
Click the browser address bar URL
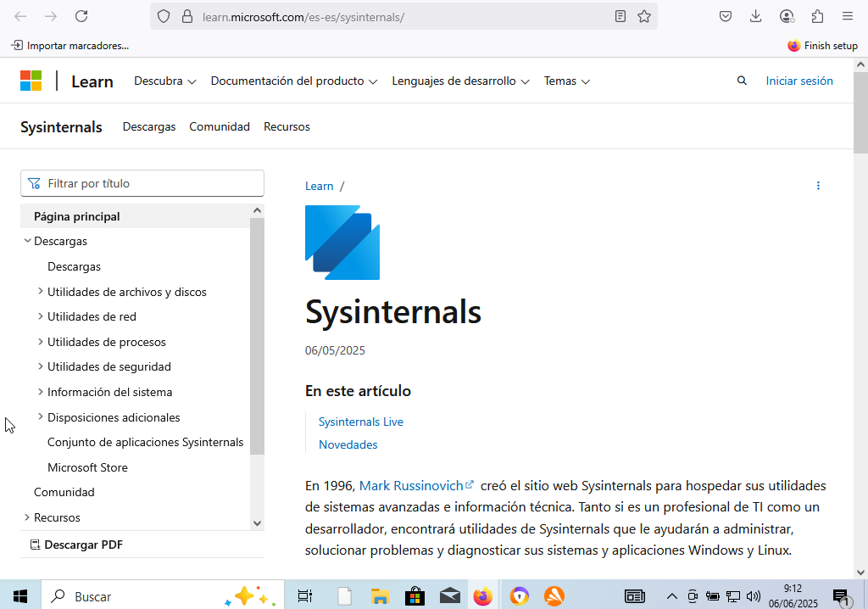coord(303,17)
